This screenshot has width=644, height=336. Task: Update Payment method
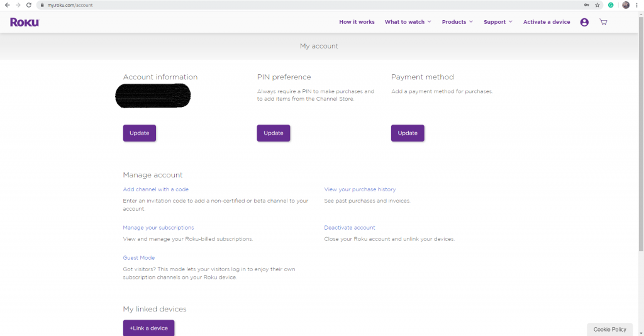[x=408, y=133]
